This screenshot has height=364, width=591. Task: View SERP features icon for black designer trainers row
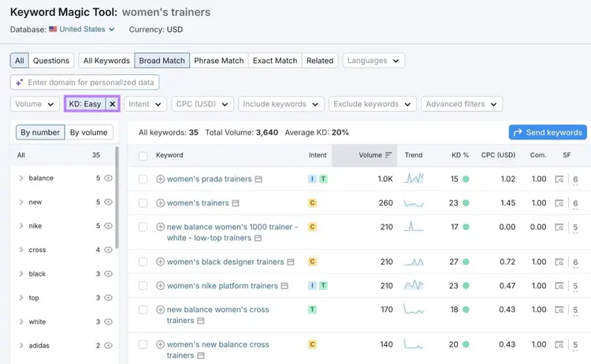tap(559, 262)
